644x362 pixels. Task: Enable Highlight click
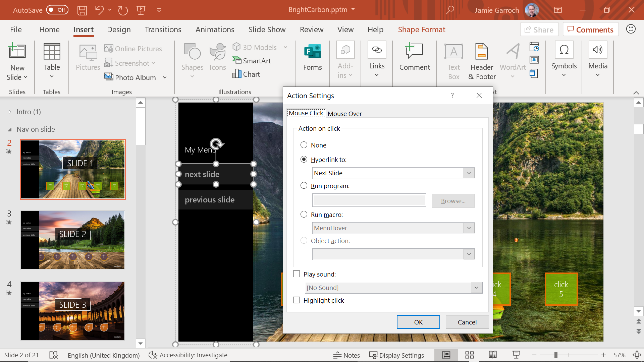297,300
